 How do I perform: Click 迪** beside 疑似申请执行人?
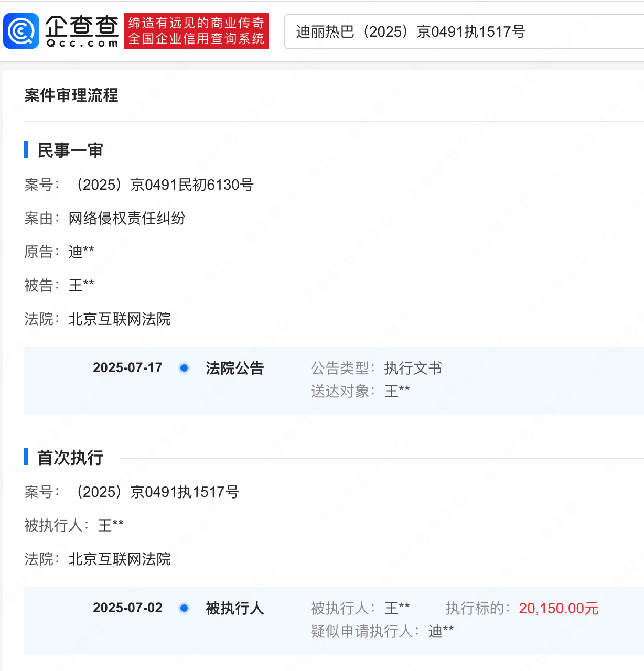click(441, 631)
